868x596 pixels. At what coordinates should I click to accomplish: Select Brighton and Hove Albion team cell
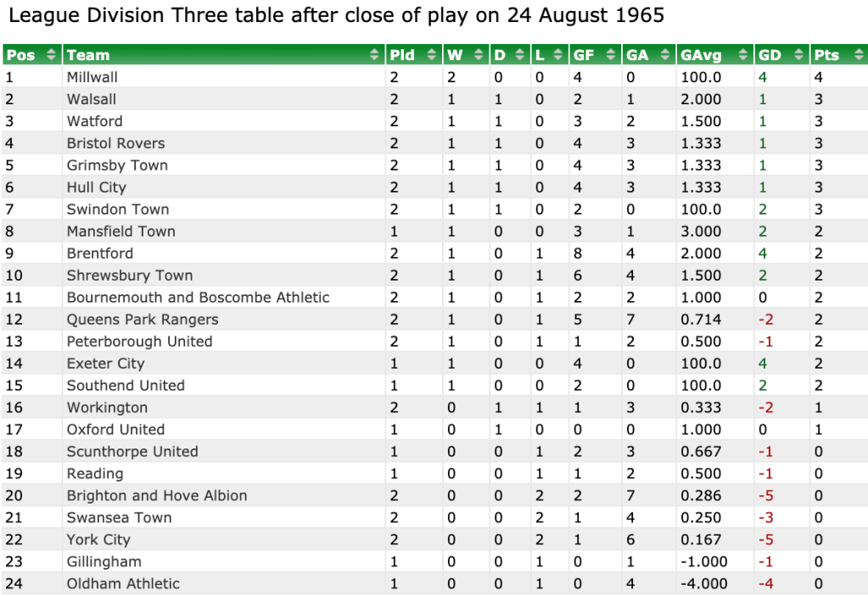157,496
